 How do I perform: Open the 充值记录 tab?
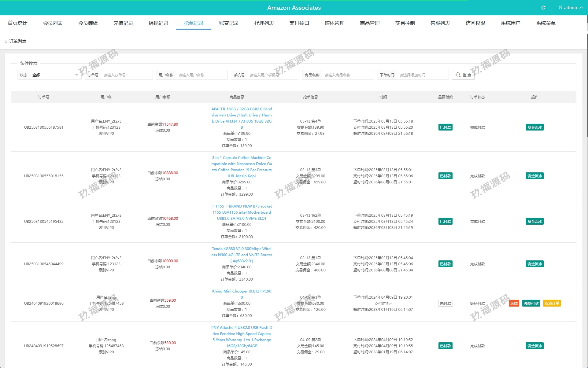pyautogui.click(x=123, y=23)
